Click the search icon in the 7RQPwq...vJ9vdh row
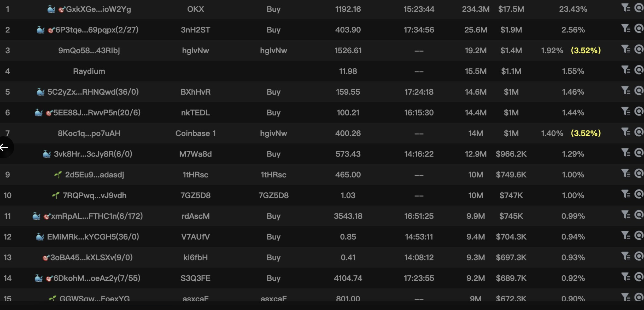The image size is (644, 310). (x=639, y=194)
